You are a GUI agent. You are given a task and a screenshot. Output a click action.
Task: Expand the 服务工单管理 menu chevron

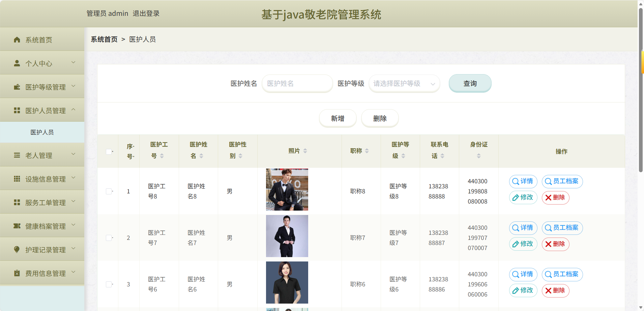(73, 201)
